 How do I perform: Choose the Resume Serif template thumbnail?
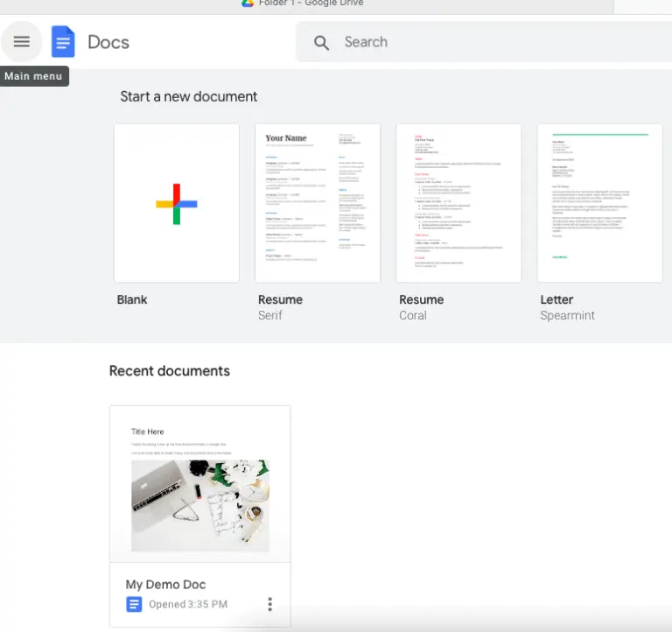tap(318, 203)
